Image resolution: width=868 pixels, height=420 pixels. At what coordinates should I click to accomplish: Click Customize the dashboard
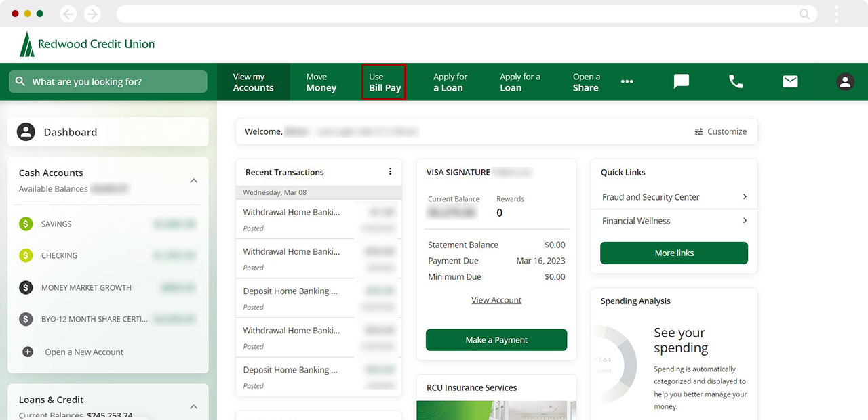720,131
